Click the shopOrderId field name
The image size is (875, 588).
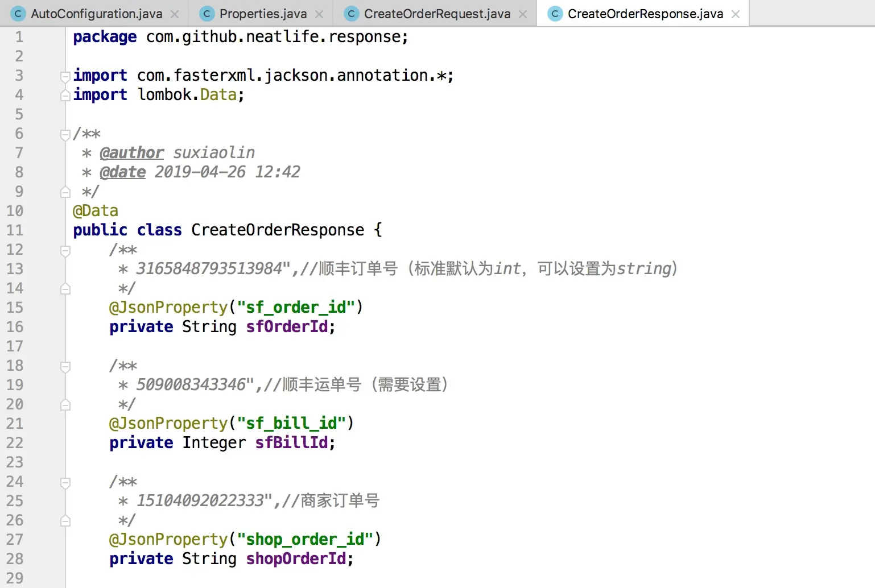point(296,559)
